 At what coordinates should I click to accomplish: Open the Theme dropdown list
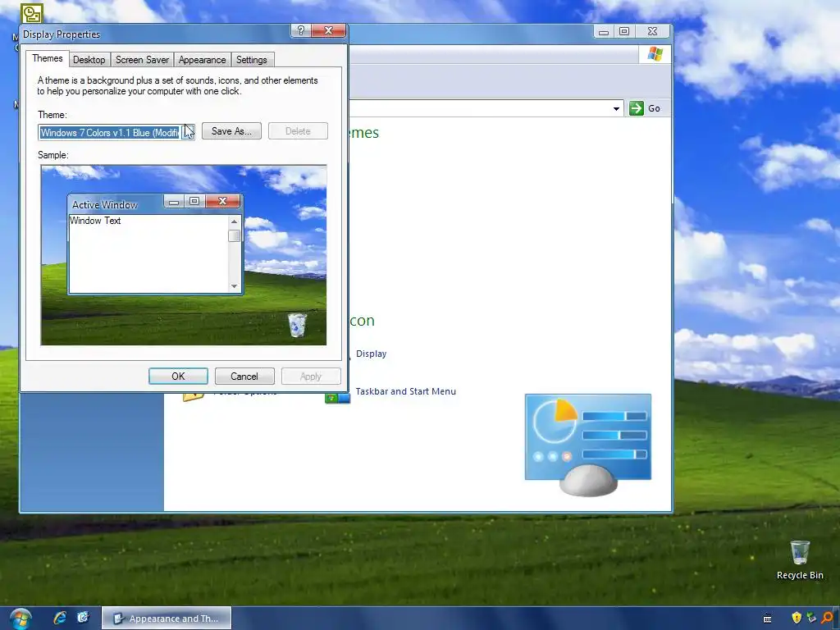188,132
